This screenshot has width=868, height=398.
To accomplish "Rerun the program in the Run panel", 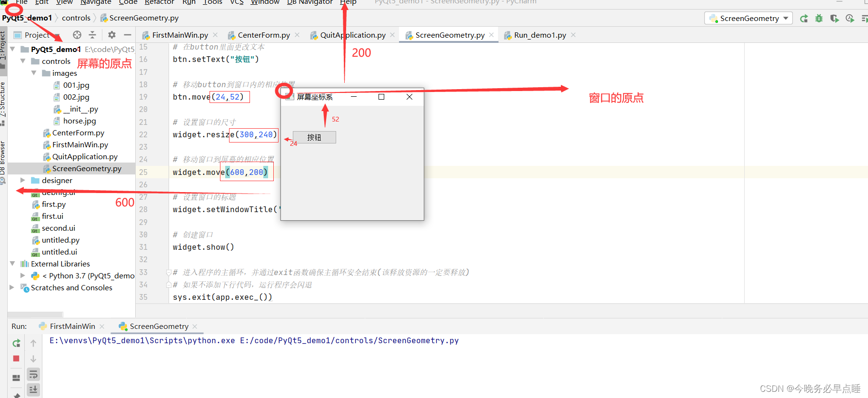I will (x=16, y=343).
